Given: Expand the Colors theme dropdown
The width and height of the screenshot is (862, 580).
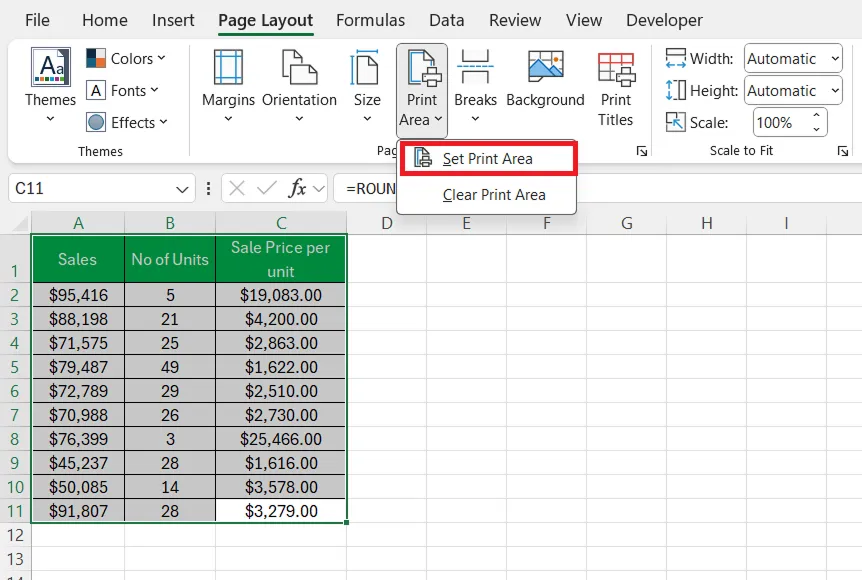Looking at the screenshot, I should (126, 59).
